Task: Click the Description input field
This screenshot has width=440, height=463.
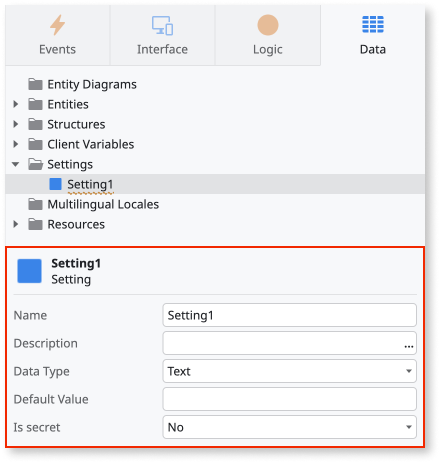Action: (x=289, y=343)
